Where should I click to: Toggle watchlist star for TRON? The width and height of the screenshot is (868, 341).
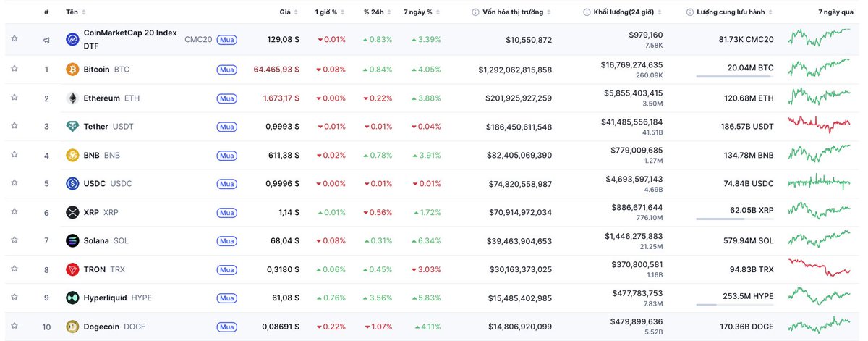pos(14,269)
